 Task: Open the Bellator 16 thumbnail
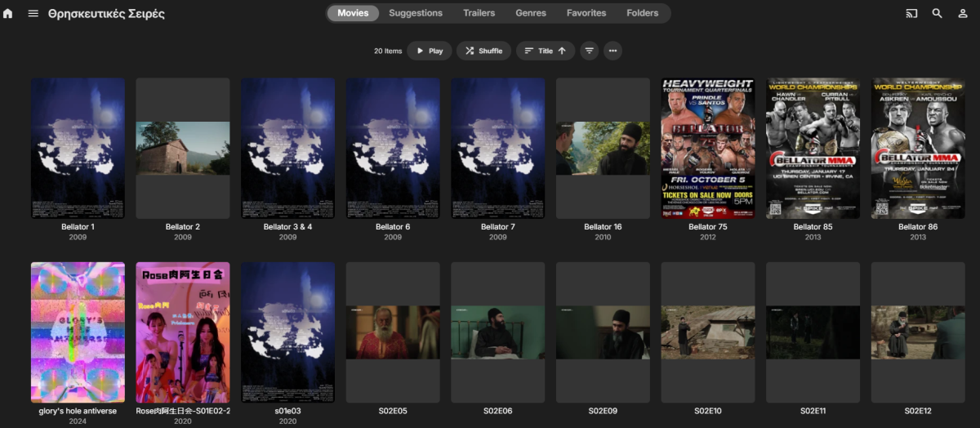(x=603, y=149)
